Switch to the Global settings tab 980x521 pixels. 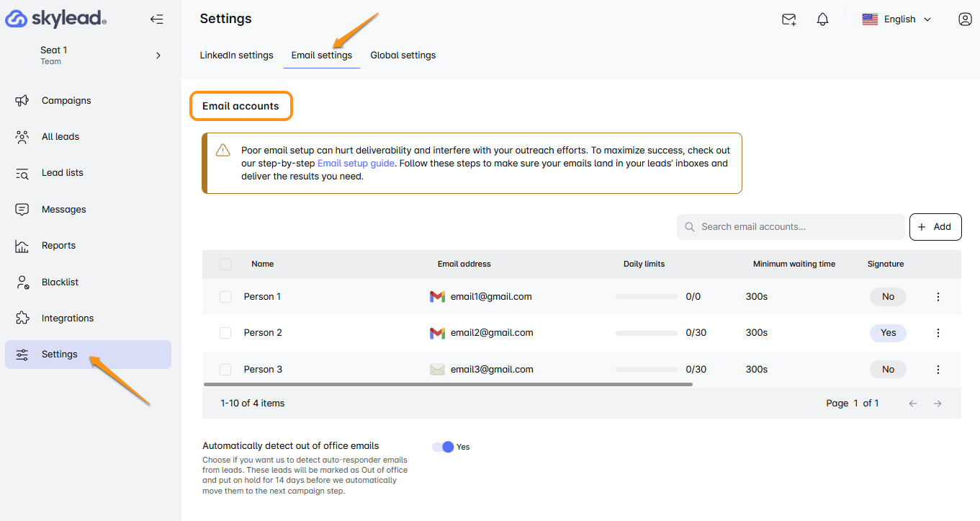tap(403, 55)
